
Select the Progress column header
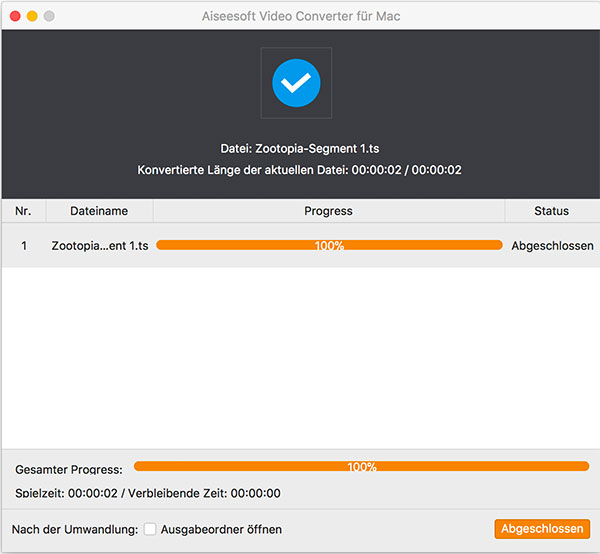click(329, 211)
